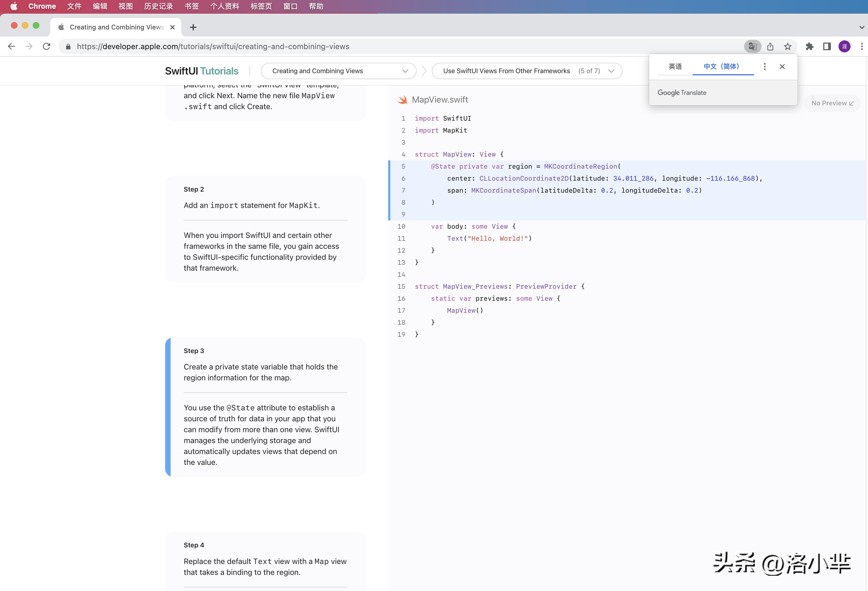Switch translation to 英语 tab
Image resolution: width=868 pixels, height=591 pixels.
click(675, 67)
